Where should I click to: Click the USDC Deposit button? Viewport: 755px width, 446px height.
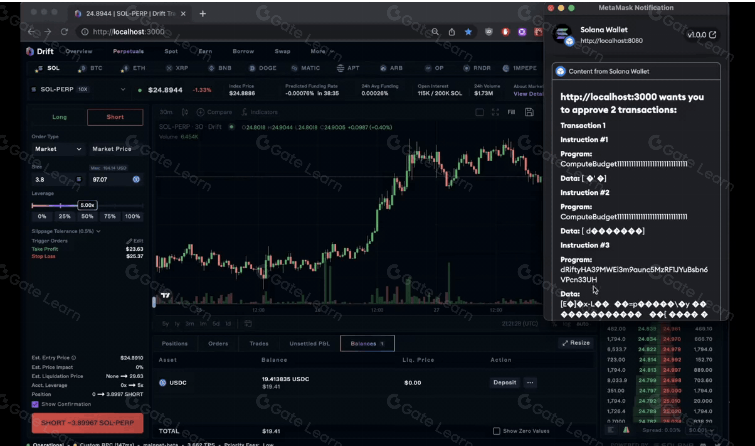[504, 382]
